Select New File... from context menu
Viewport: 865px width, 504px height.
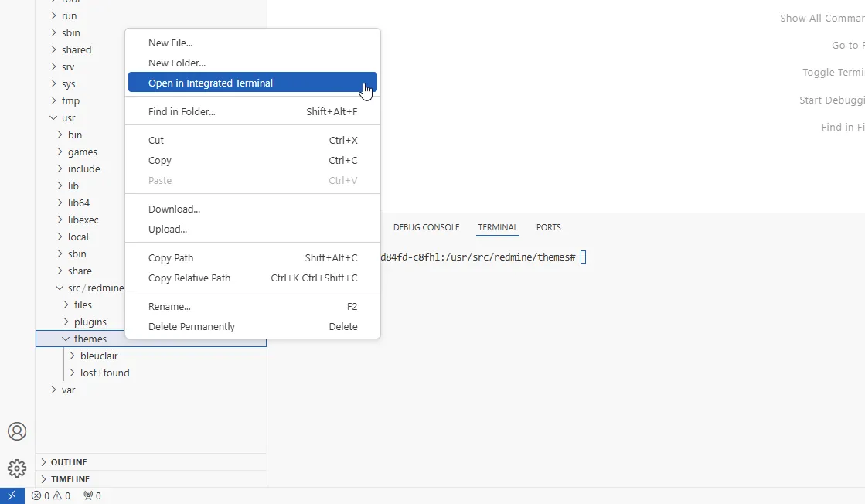(x=170, y=43)
